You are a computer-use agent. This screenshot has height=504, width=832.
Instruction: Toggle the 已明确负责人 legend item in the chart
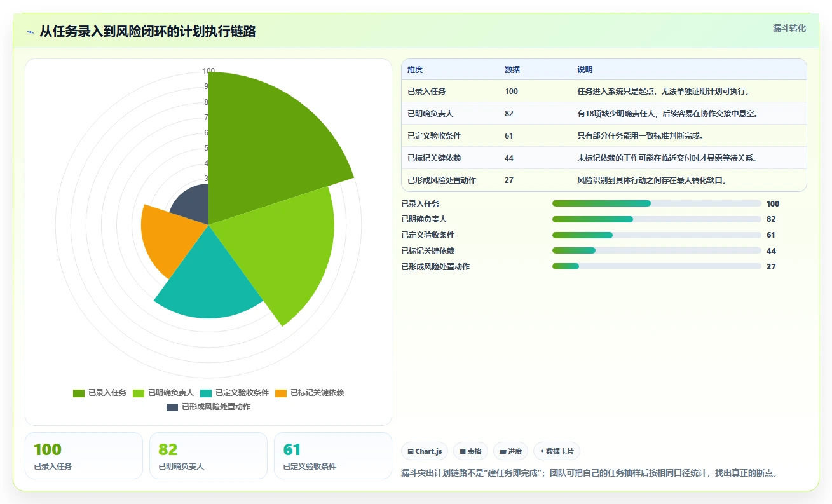click(163, 393)
